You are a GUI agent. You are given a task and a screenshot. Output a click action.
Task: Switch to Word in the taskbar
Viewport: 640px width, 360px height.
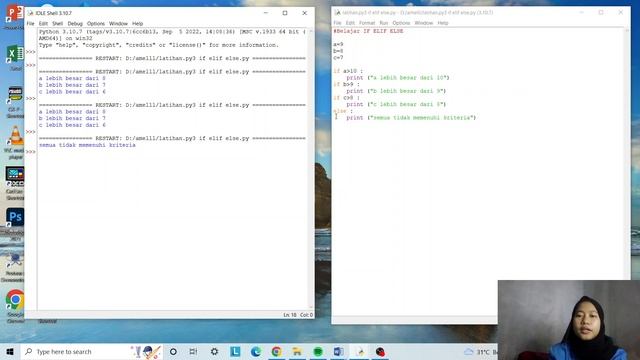[339, 351]
